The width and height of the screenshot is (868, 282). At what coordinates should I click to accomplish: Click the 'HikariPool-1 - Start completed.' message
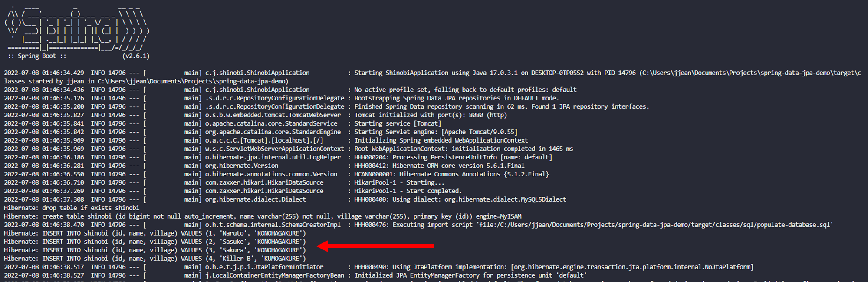click(408, 191)
